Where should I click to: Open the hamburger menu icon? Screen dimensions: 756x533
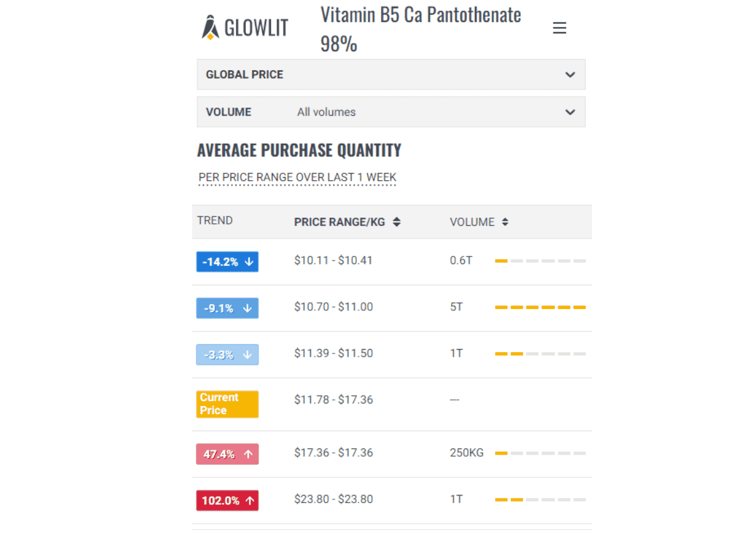click(x=559, y=28)
